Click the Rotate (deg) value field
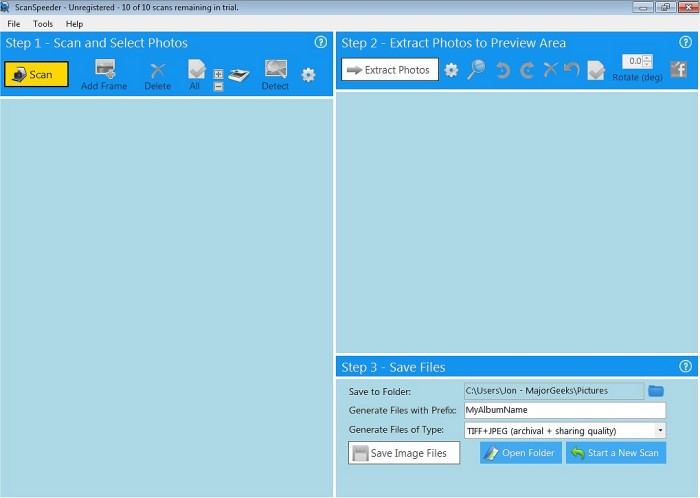 coord(633,61)
